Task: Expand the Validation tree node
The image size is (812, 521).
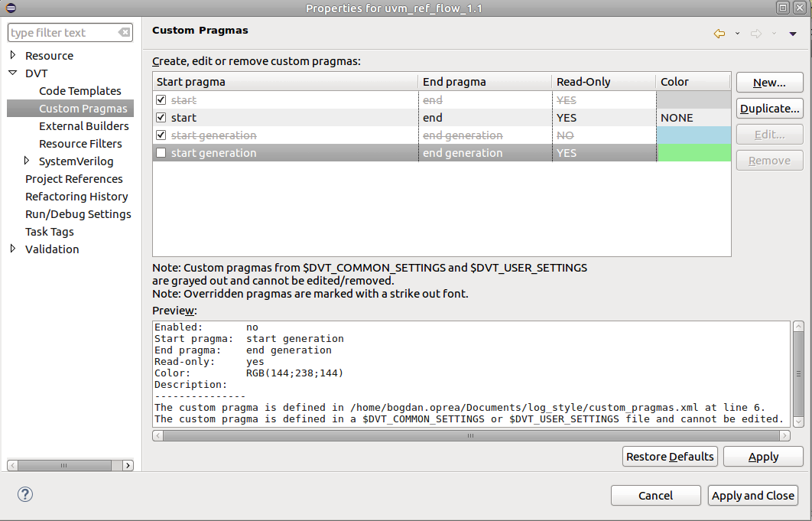Action: (11, 249)
